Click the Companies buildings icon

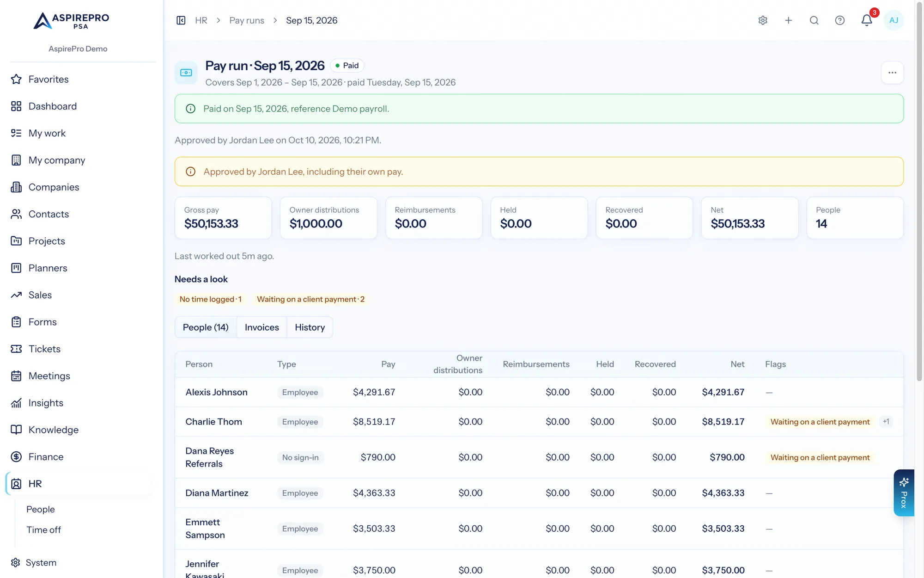16,187
